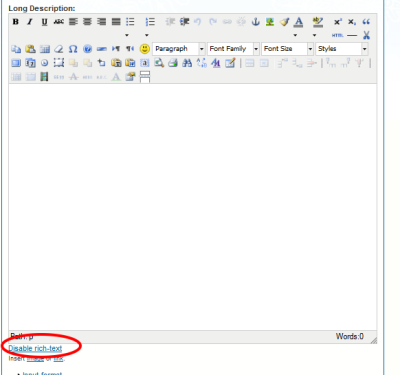Click the printer print icon
The image size is (400, 375).
tap(173, 63)
